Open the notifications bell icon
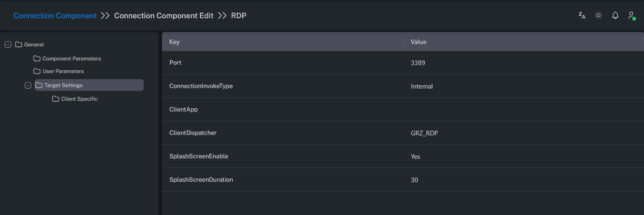 coord(615,15)
